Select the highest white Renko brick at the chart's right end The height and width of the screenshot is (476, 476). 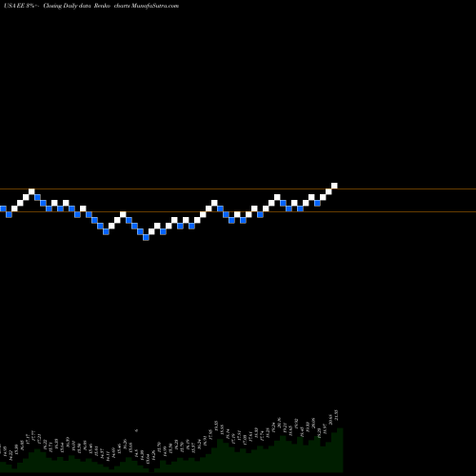(x=334, y=186)
